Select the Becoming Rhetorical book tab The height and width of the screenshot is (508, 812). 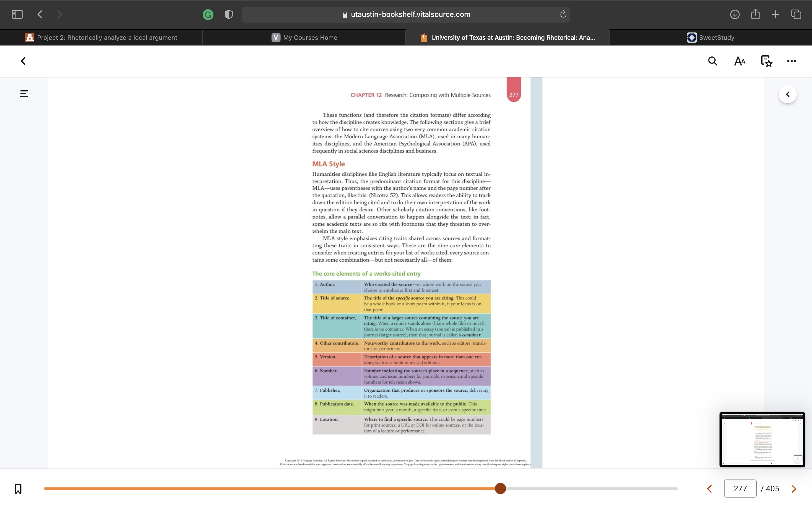point(507,38)
